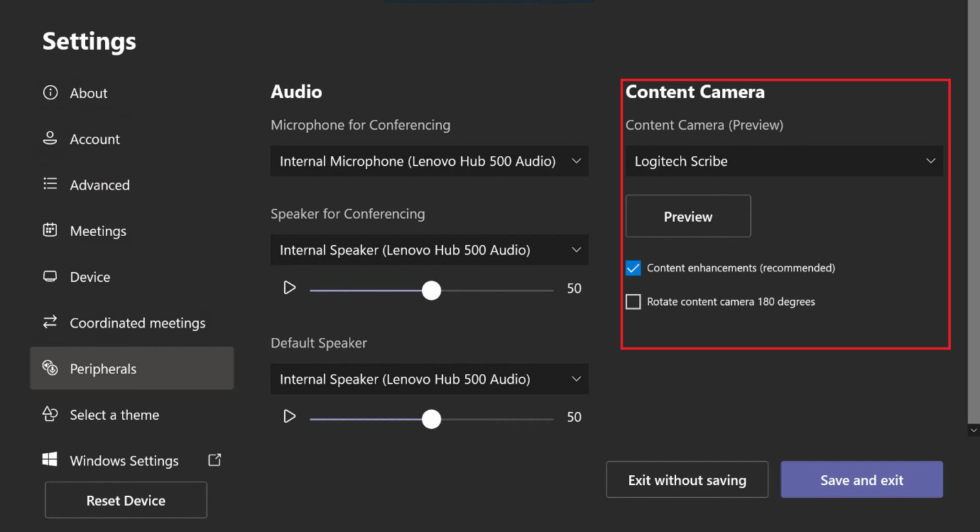Click the Save and exit button
The height and width of the screenshot is (532, 980).
[861, 479]
